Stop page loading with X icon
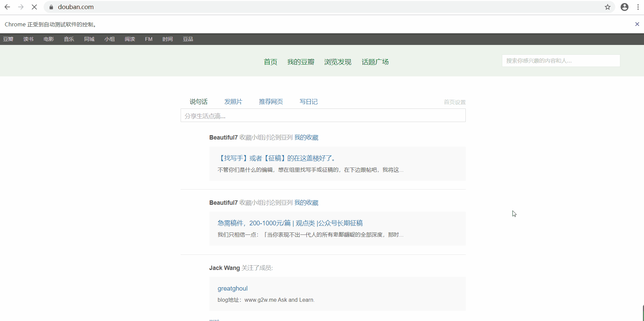Screen dimensions: 644x321 point(34,7)
